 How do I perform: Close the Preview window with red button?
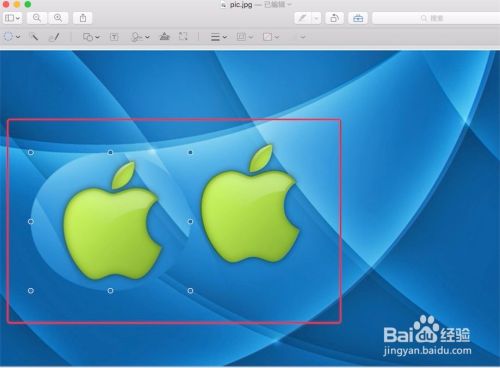click(x=6, y=4)
